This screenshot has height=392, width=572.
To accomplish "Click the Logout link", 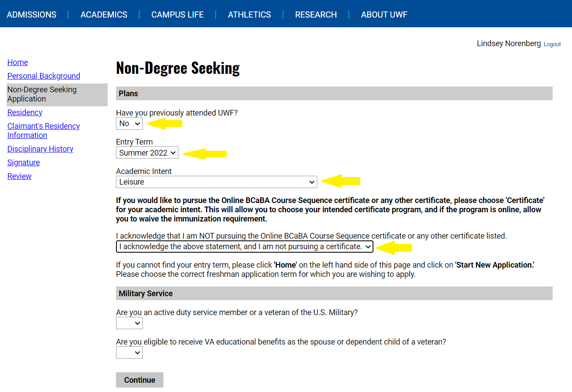I will pyautogui.click(x=552, y=44).
